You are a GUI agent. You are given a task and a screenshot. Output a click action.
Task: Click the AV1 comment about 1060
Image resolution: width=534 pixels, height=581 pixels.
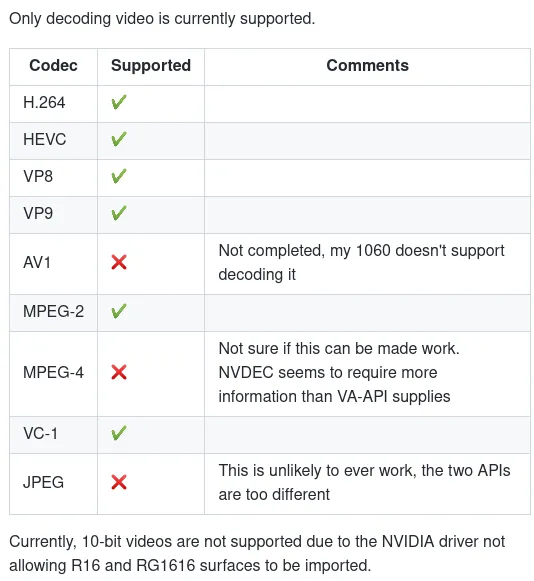click(x=361, y=262)
